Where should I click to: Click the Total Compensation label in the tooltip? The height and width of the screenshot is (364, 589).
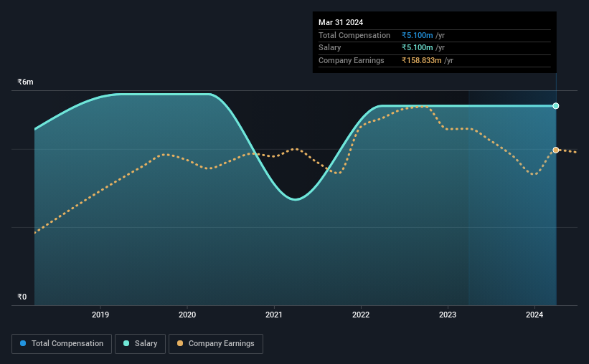[354, 35]
